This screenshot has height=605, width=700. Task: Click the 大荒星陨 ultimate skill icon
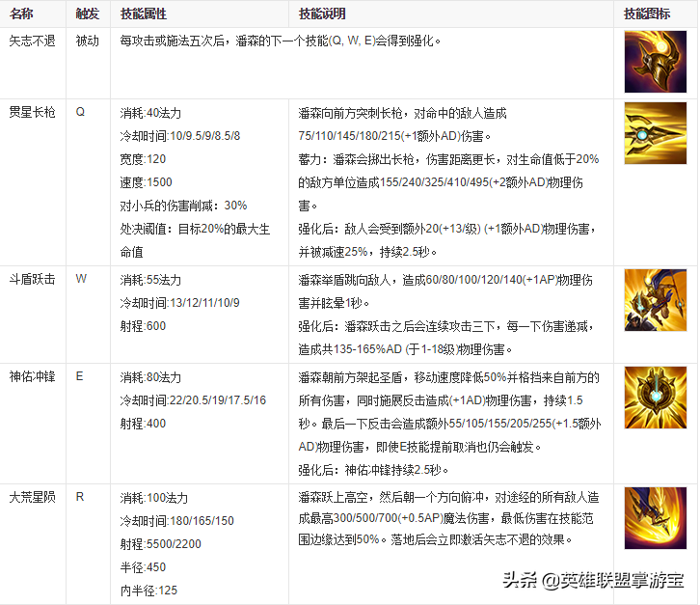656,518
